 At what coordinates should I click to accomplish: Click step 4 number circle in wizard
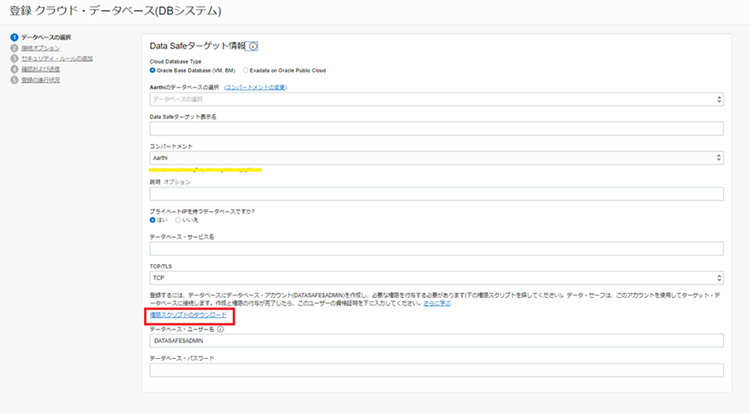[x=14, y=68]
